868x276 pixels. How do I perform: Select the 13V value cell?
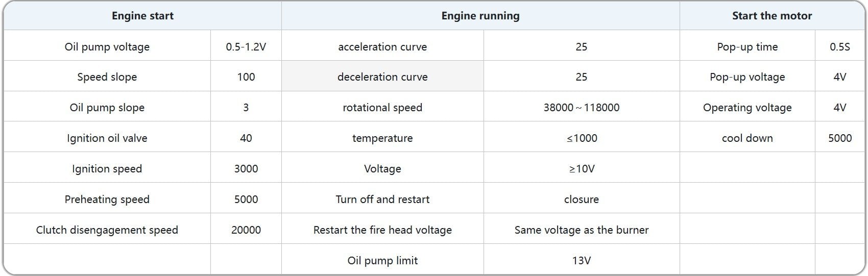pos(581,261)
